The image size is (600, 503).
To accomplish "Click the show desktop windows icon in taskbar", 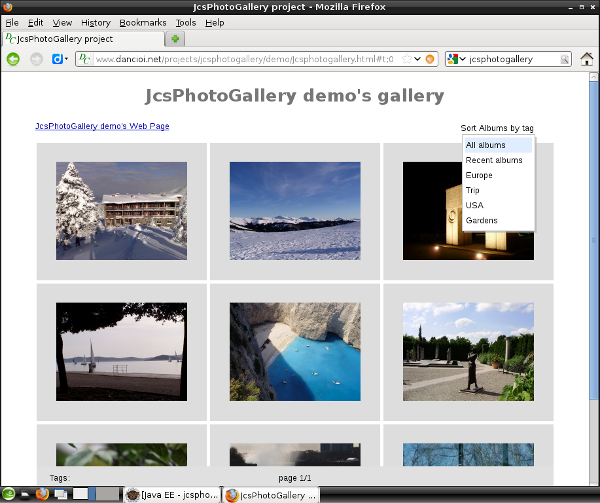I will [x=60, y=494].
